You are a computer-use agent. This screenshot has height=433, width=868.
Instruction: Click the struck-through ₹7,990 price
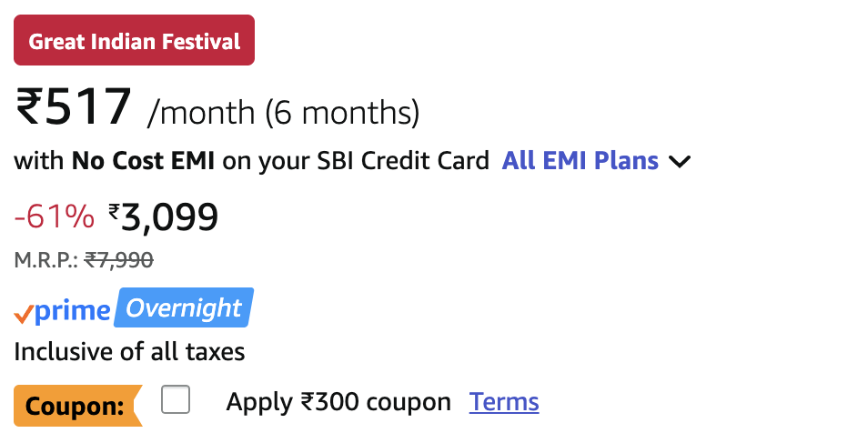click(118, 260)
